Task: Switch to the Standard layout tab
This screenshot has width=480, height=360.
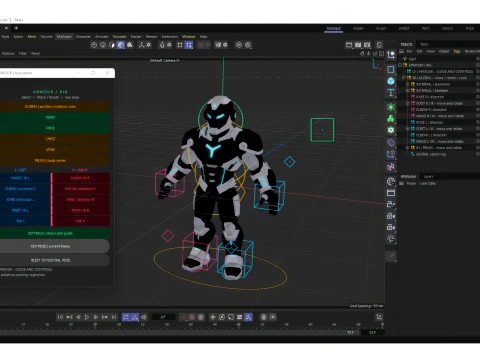Action: pyautogui.click(x=333, y=29)
